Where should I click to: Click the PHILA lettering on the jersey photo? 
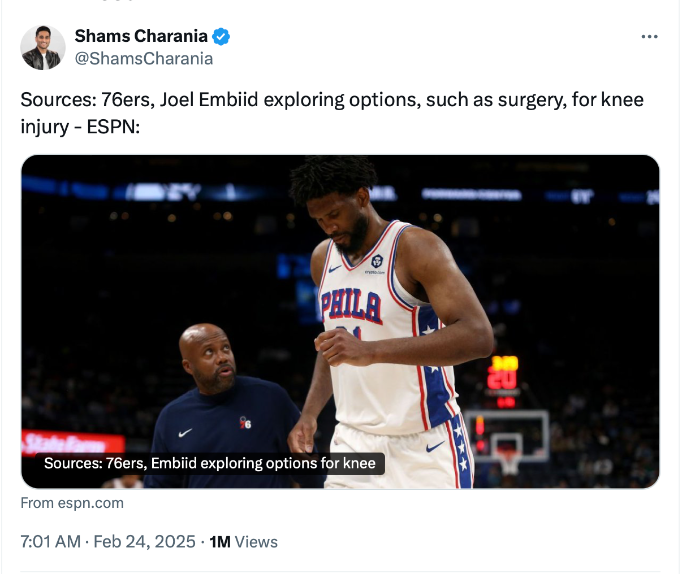tap(350, 306)
